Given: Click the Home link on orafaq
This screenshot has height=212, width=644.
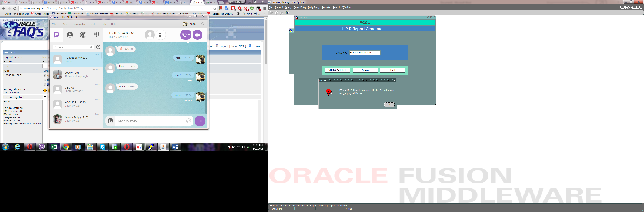Looking at the screenshot, I should pos(254,46).
